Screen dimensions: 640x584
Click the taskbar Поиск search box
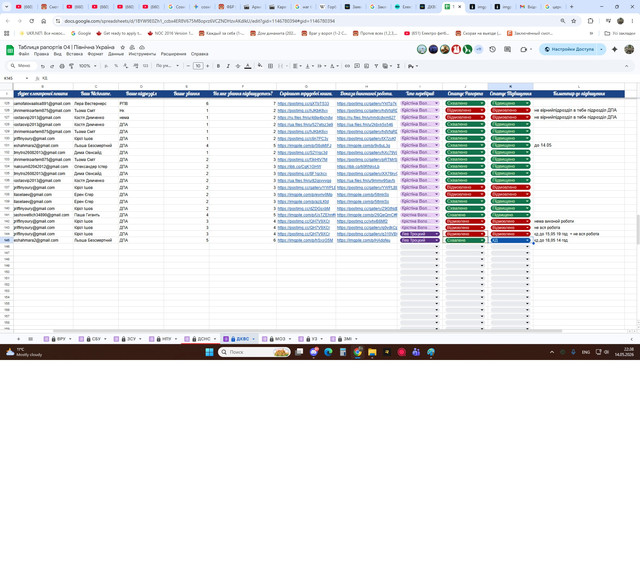coord(254,352)
